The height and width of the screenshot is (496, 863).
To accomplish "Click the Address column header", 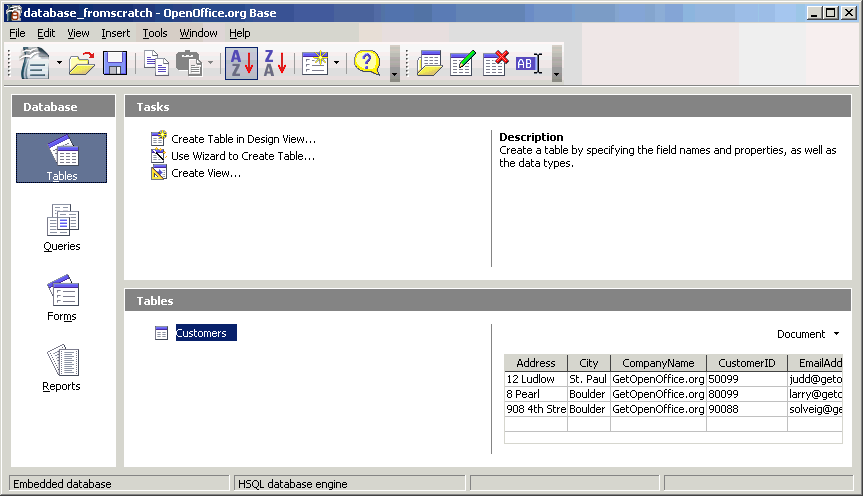I will pos(536,363).
